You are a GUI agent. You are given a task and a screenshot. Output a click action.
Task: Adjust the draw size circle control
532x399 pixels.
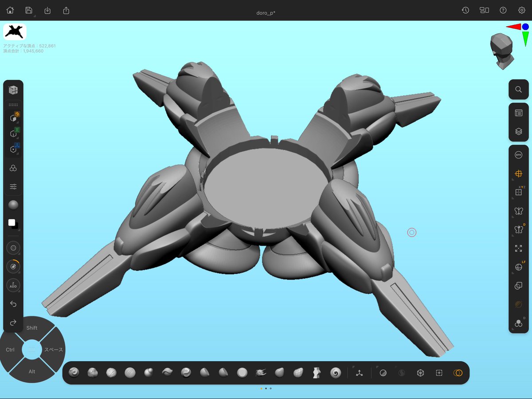point(13,248)
